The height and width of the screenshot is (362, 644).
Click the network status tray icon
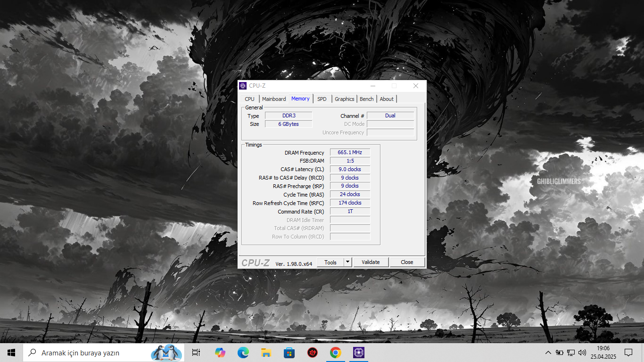point(570,353)
